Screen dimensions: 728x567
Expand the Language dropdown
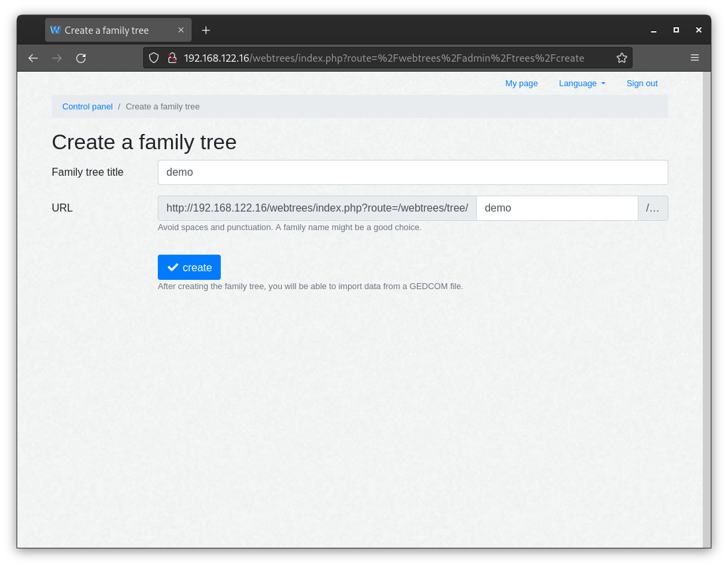582,84
